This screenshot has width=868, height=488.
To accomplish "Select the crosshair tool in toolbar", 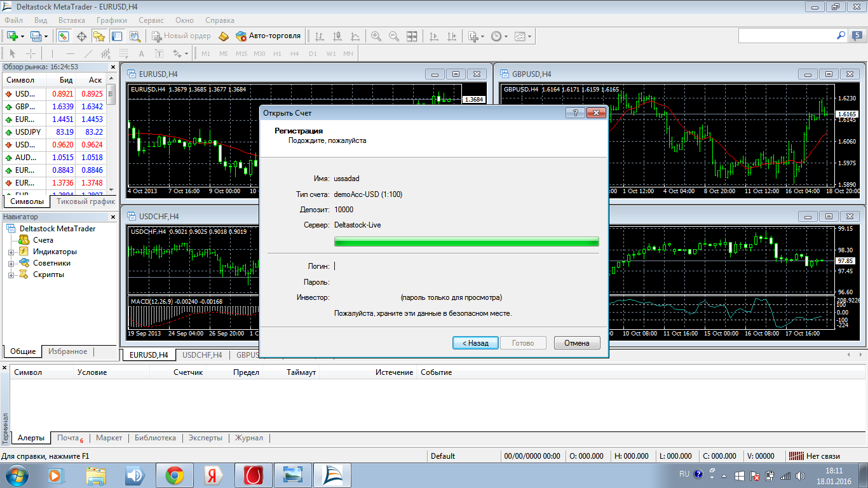I will pyautogui.click(x=30, y=54).
